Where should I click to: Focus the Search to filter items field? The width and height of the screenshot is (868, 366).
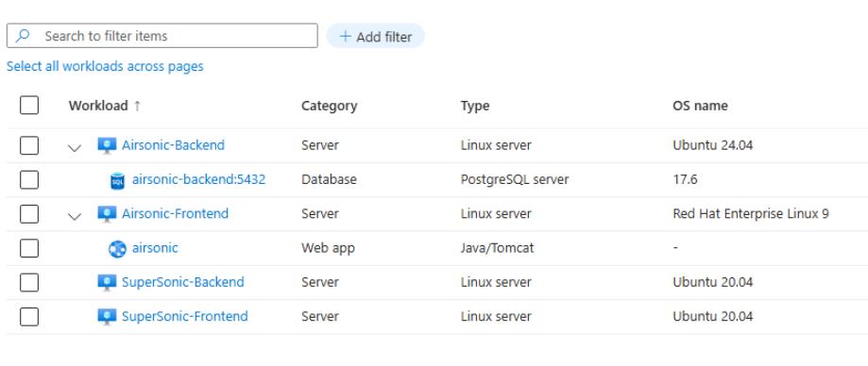pyautogui.click(x=162, y=36)
